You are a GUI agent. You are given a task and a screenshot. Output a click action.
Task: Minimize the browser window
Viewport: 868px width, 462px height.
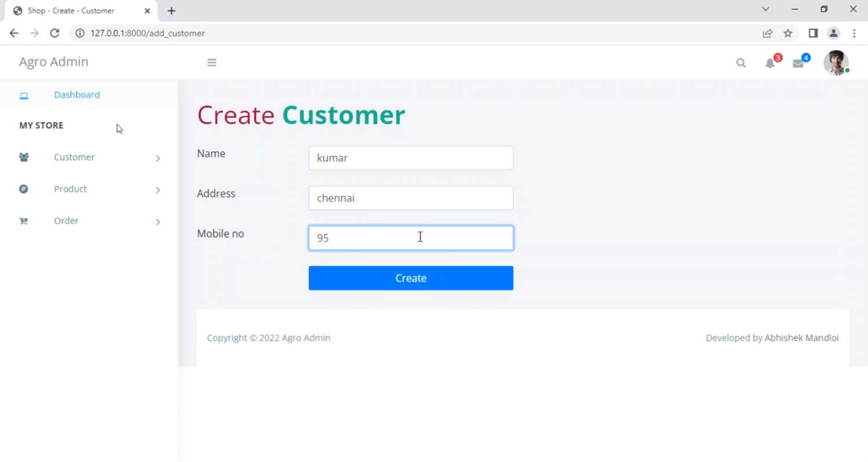pyautogui.click(x=795, y=9)
